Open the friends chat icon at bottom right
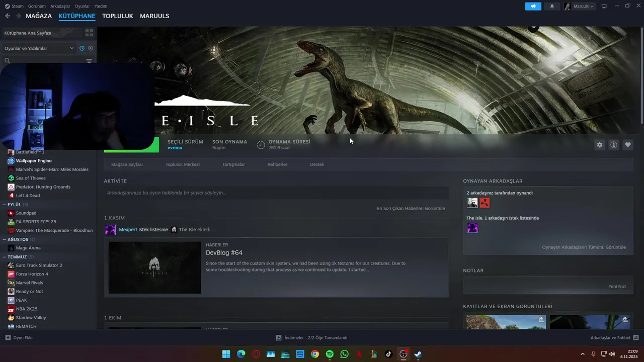The image size is (644, 362). click(636, 338)
